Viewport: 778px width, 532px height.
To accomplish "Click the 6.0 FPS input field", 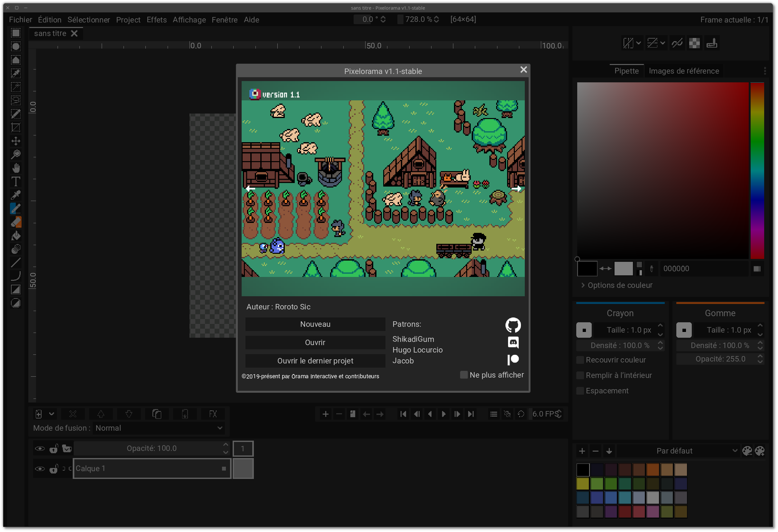I will [544, 414].
